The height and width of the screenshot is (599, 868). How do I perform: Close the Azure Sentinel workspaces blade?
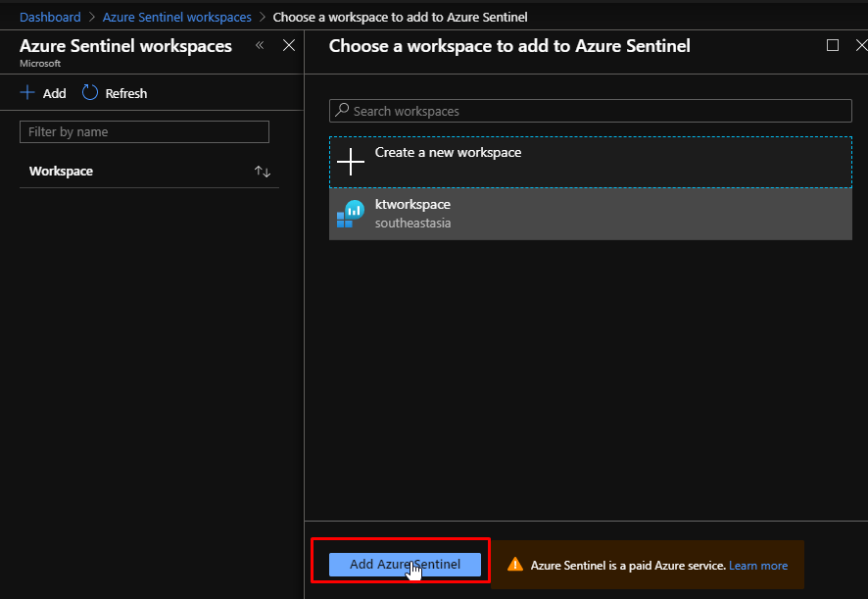click(x=288, y=45)
